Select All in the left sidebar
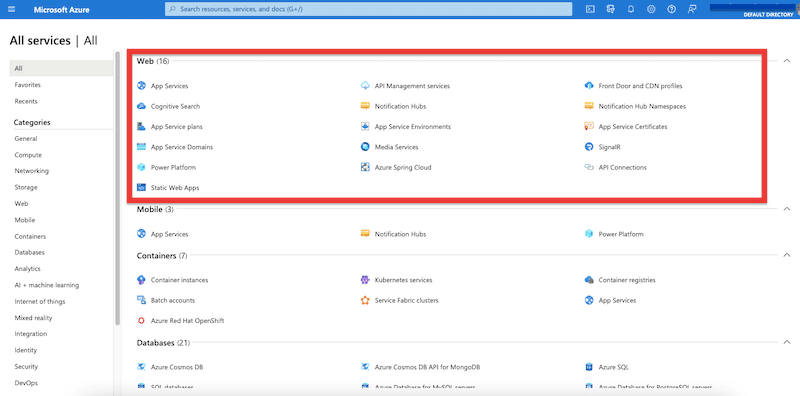 [61, 68]
